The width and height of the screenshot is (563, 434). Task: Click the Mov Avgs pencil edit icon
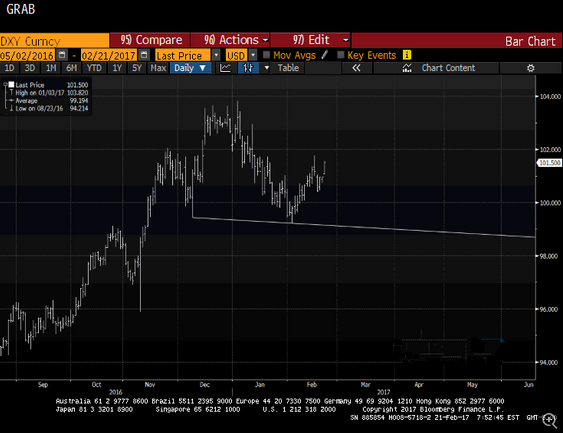coord(325,55)
